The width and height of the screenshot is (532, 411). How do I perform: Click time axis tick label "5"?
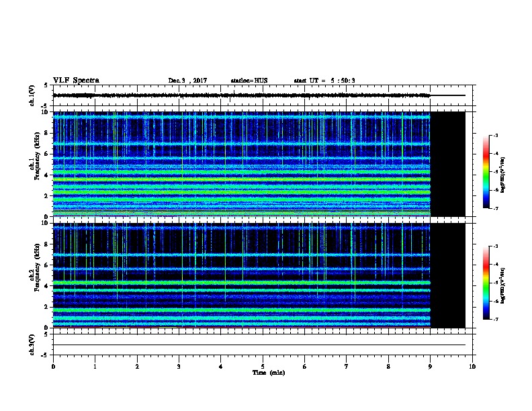click(x=263, y=367)
